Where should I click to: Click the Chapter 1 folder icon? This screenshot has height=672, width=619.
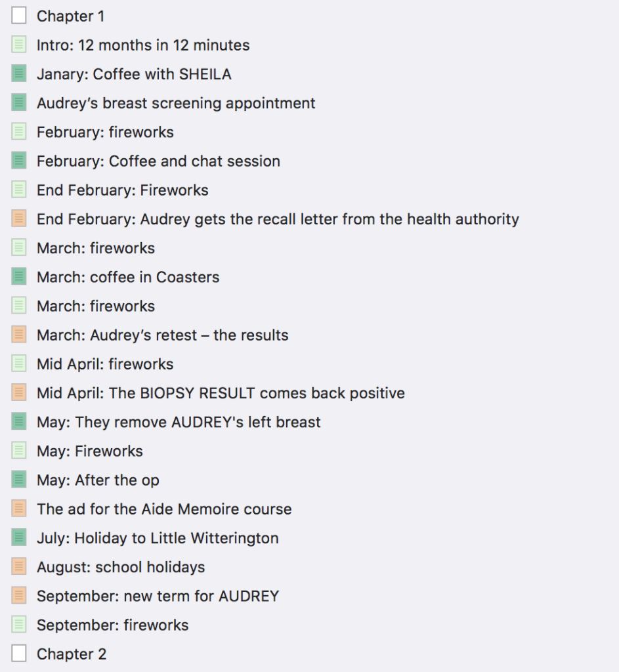tap(19, 16)
